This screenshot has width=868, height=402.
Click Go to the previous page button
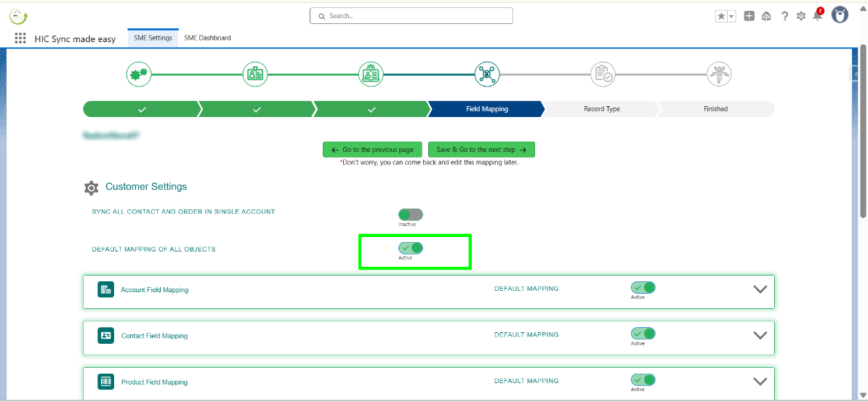coord(372,150)
